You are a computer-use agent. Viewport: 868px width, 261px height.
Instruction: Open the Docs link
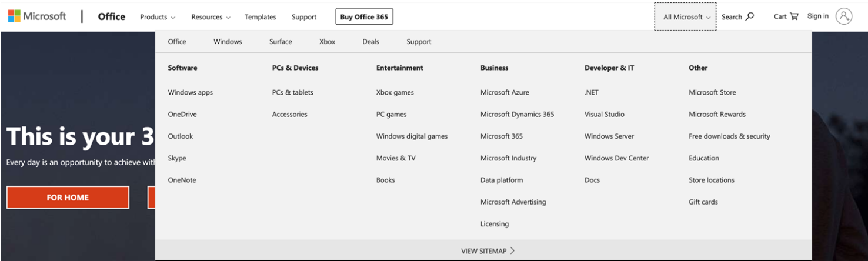tap(592, 180)
